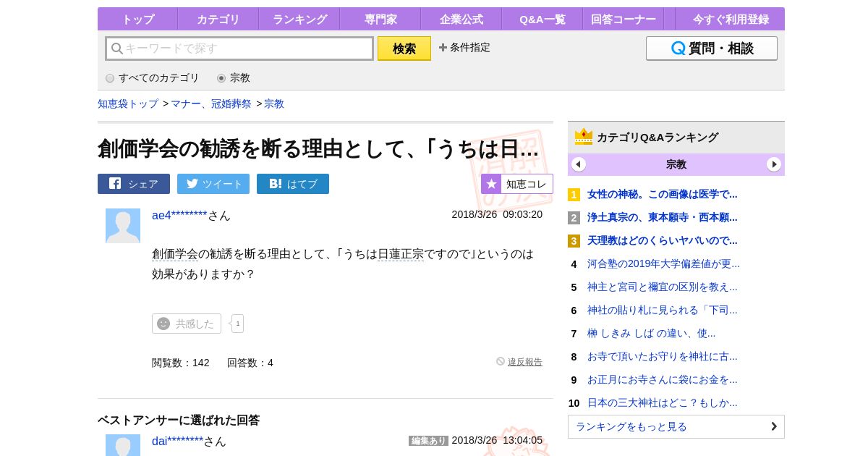Open ranking item 天理教はどのくらいヤバいので

point(663,240)
